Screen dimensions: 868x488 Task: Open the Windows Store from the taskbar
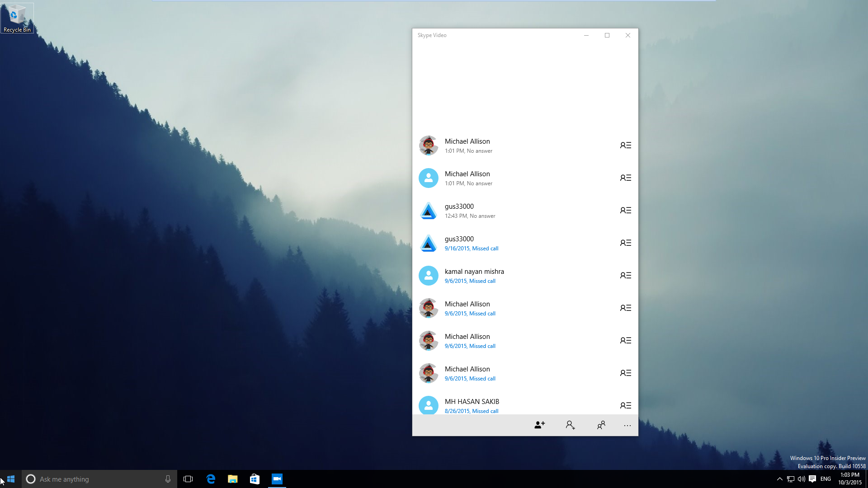pyautogui.click(x=255, y=479)
